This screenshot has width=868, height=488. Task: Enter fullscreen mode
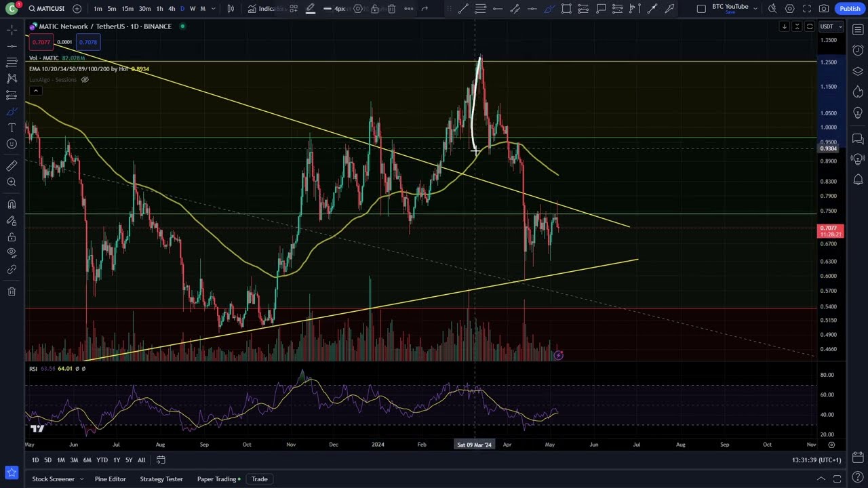click(x=807, y=9)
